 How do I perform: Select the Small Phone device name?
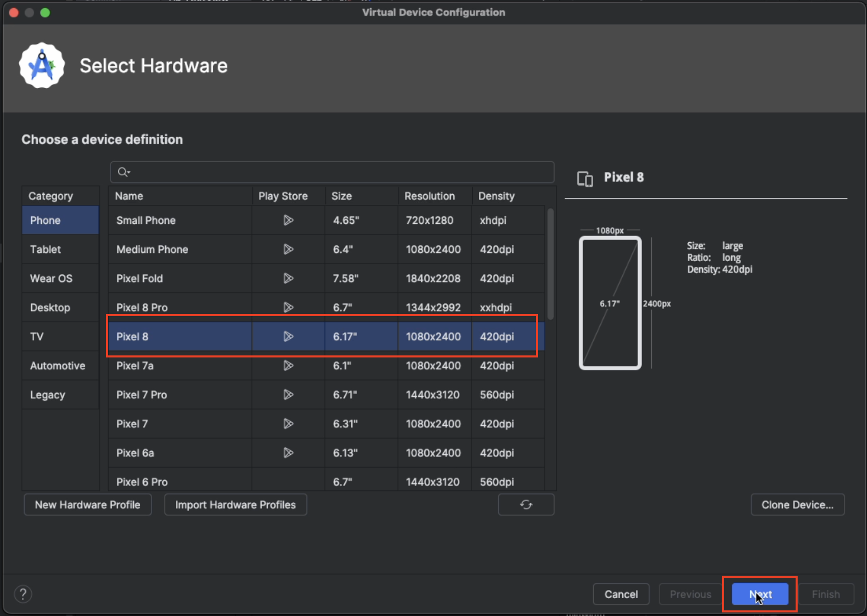[x=146, y=220]
